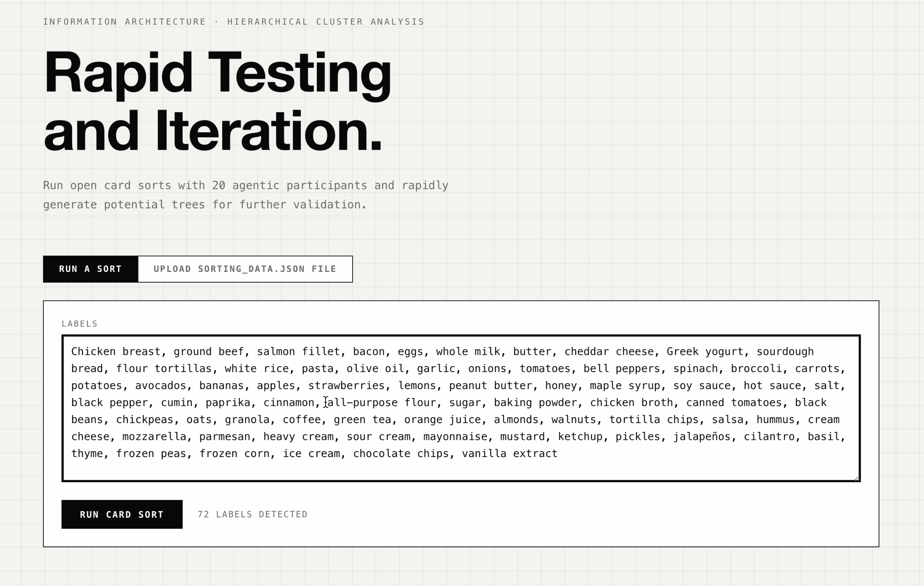Click the Run Card Sort button
Image resolution: width=924 pixels, height=586 pixels.
(x=122, y=514)
